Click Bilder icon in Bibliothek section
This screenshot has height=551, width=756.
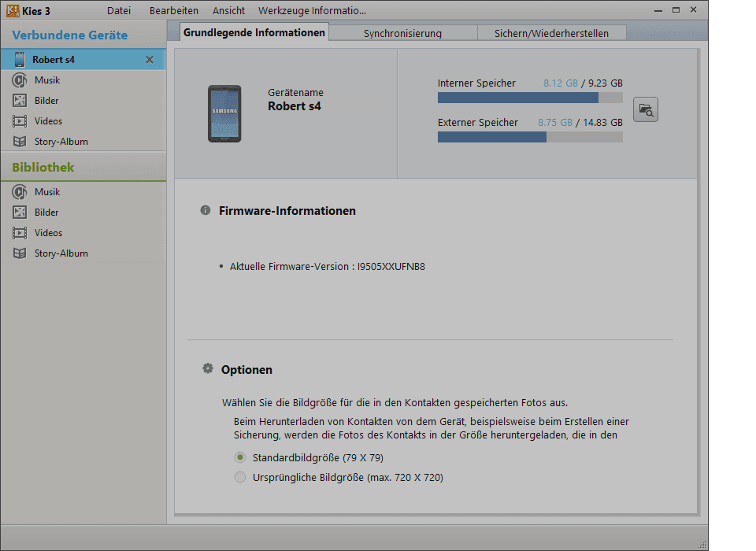pos(19,212)
